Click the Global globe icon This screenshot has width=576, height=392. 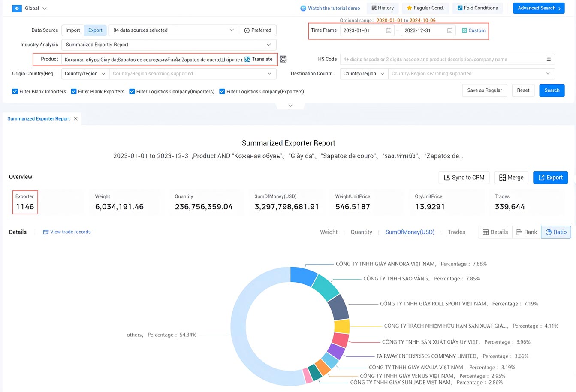(17, 8)
